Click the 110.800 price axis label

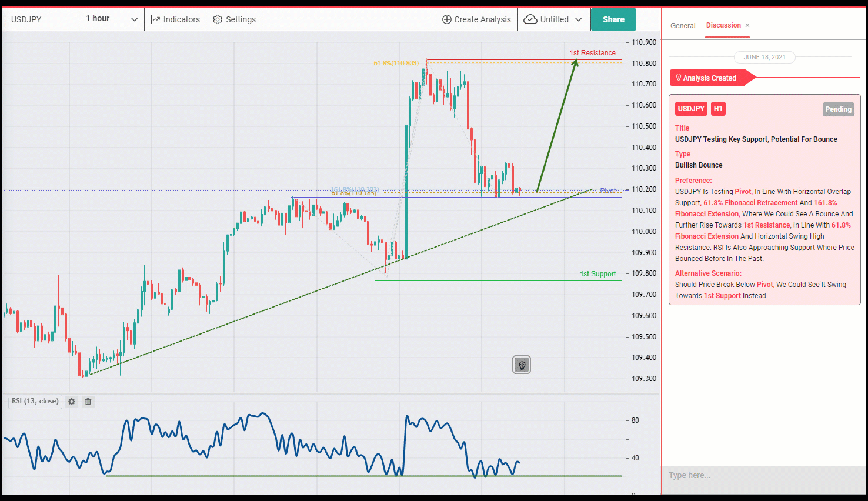(644, 64)
